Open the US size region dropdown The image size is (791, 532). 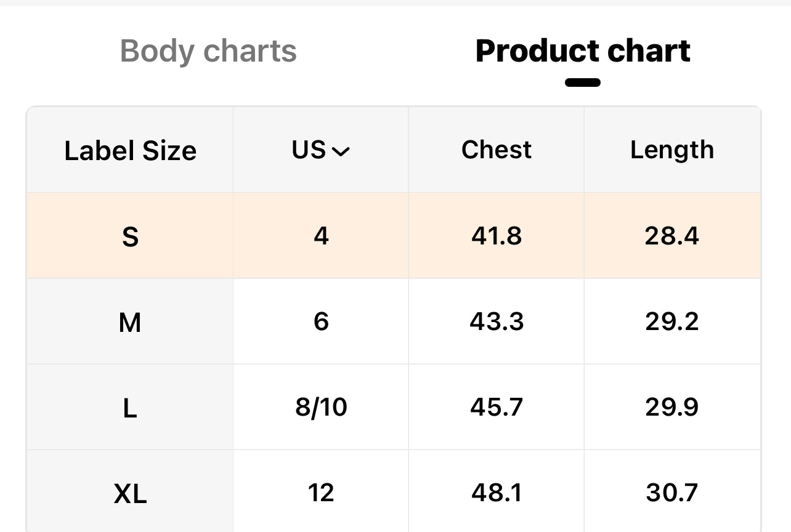pyautogui.click(x=321, y=150)
